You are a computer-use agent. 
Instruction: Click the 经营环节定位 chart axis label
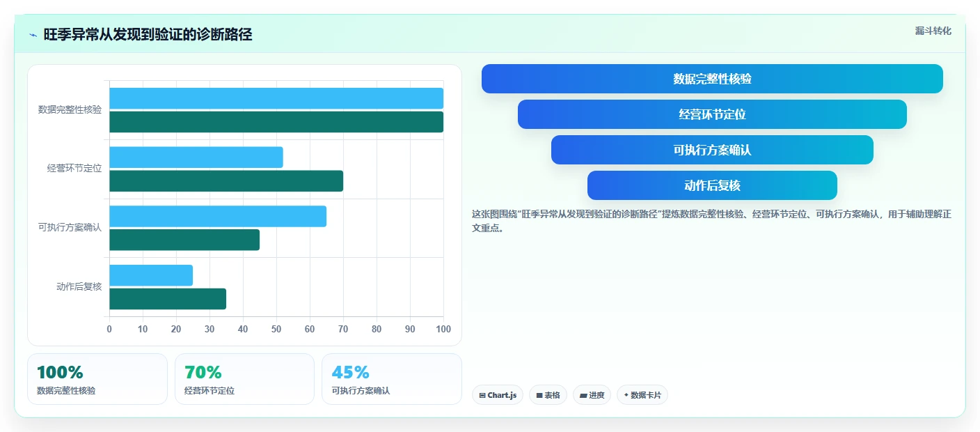pos(74,169)
